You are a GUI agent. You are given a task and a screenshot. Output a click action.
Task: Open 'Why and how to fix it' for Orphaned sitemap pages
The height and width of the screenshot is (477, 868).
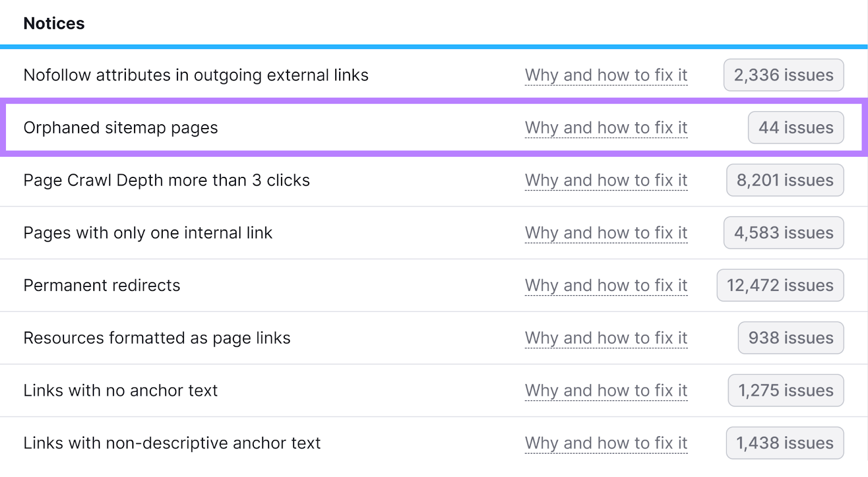coord(606,128)
